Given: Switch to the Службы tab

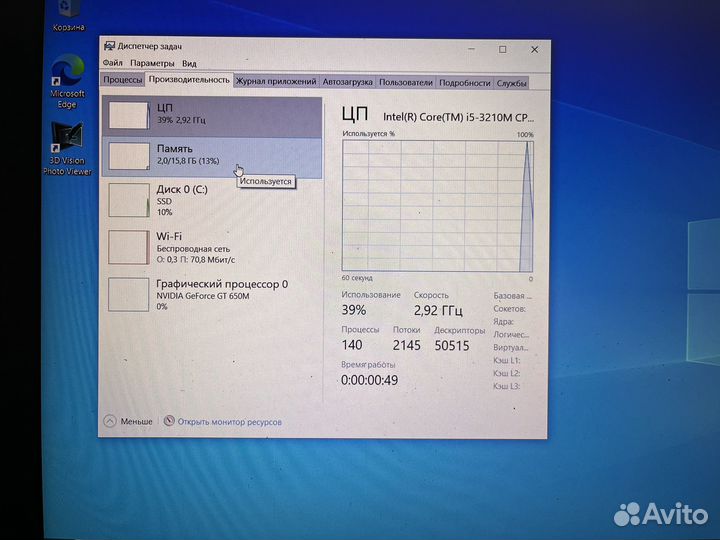Looking at the screenshot, I should click(x=511, y=82).
